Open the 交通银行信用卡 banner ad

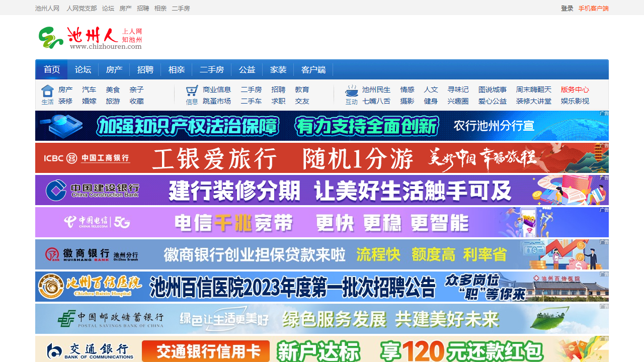click(x=322, y=349)
